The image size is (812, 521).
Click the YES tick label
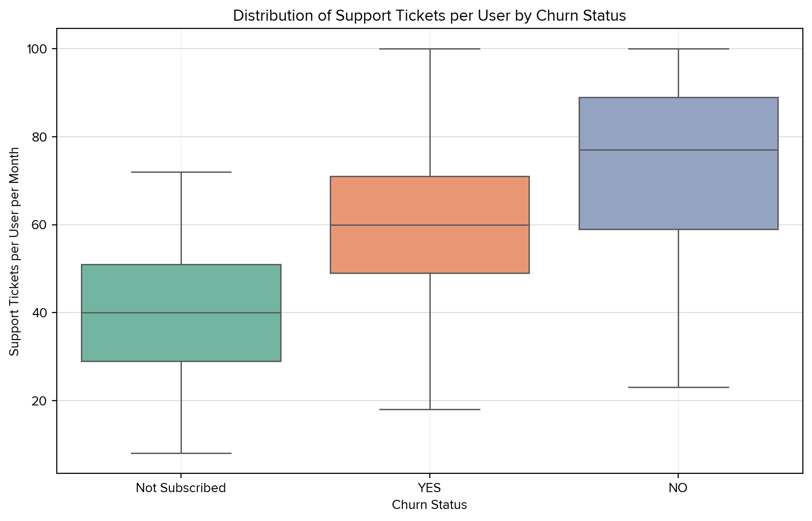click(429, 488)
